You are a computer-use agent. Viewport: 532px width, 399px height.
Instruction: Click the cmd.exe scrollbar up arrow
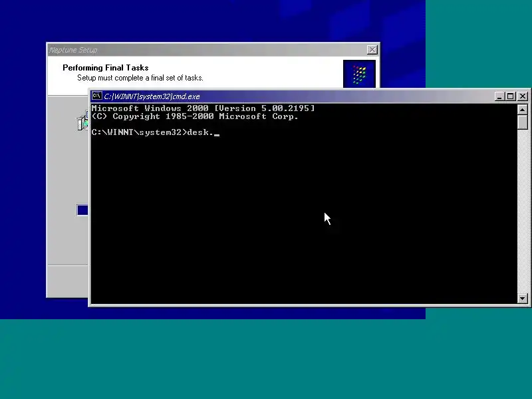click(x=523, y=110)
